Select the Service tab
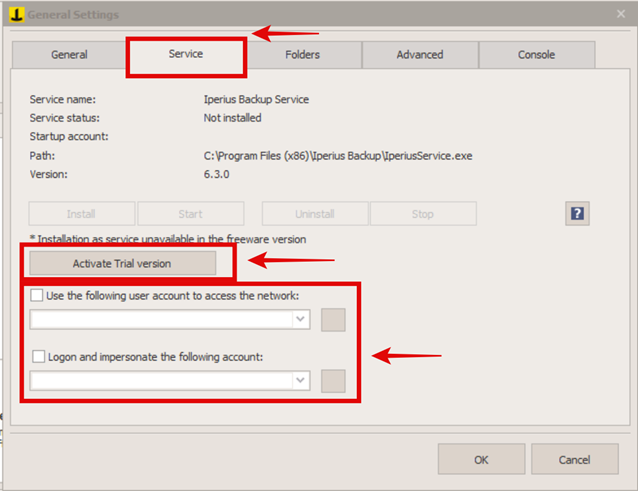 tap(186, 54)
